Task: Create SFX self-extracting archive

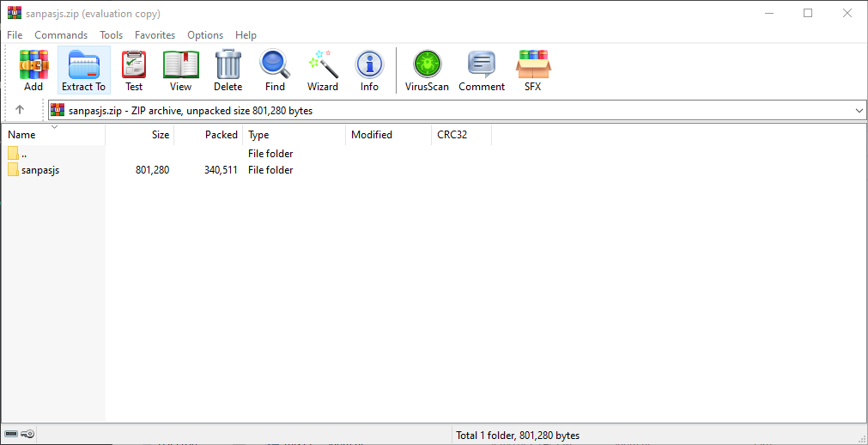Action: coord(533,70)
